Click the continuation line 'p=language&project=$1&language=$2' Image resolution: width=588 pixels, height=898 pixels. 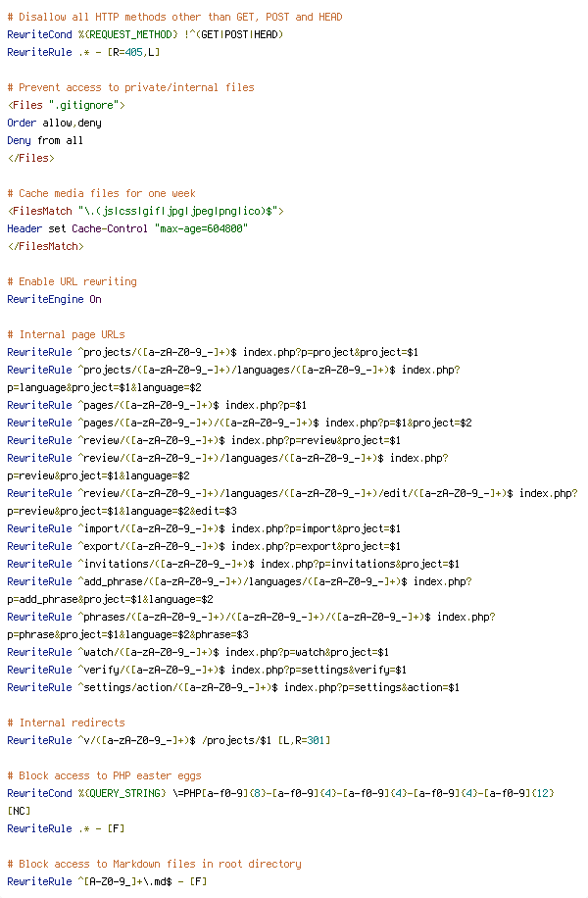[x=104, y=387]
